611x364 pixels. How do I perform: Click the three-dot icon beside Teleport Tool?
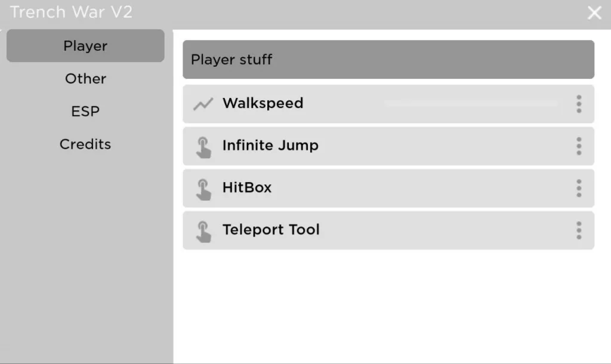click(578, 230)
